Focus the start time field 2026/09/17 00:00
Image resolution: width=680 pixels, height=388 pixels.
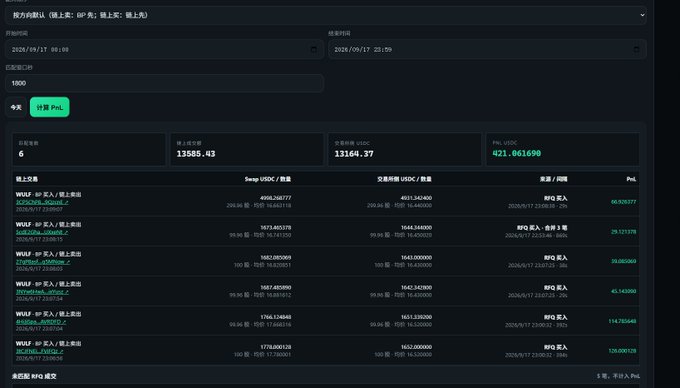pos(164,49)
